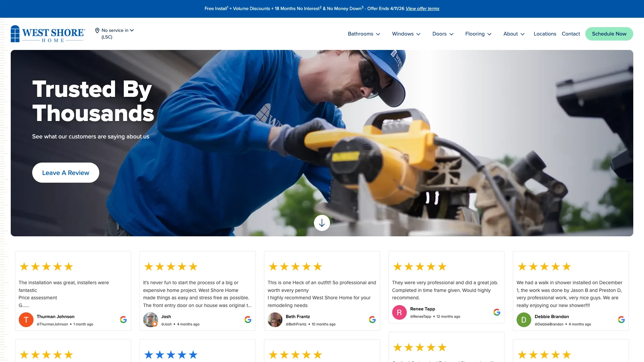Click Thurman Johnson's orange T avatar
The height and width of the screenshot is (362, 644).
pyautogui.click(x=26, y=320)
